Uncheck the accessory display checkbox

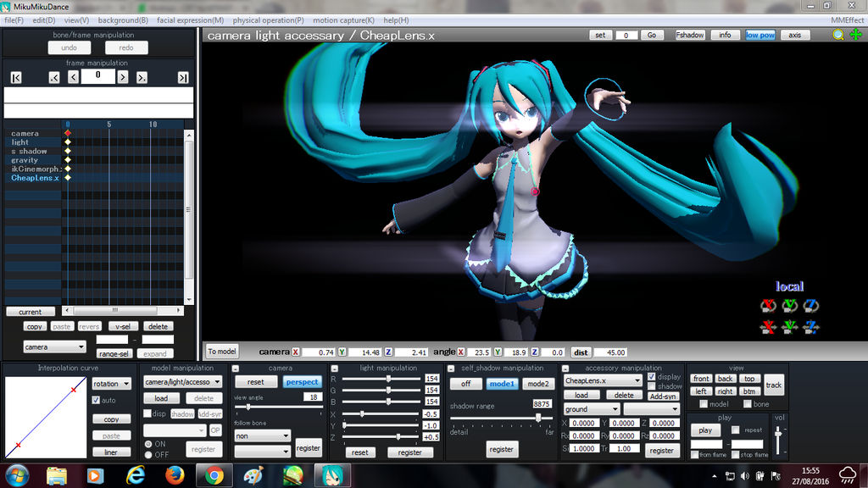(x=652, y=377)
